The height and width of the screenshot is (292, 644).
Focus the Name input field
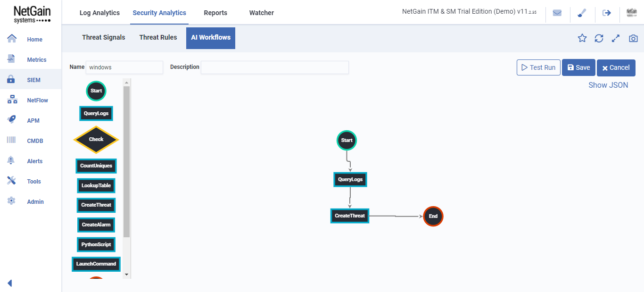click(124, 67)
